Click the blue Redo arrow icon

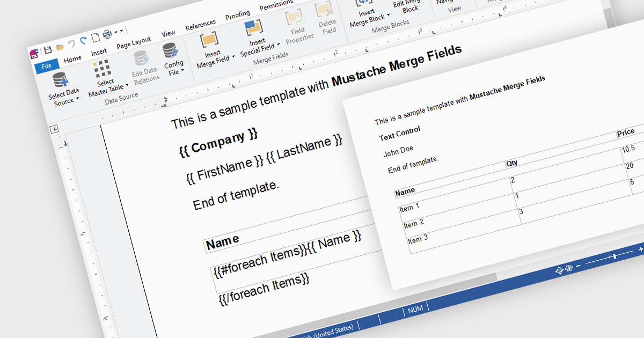[x=83, y=41]
